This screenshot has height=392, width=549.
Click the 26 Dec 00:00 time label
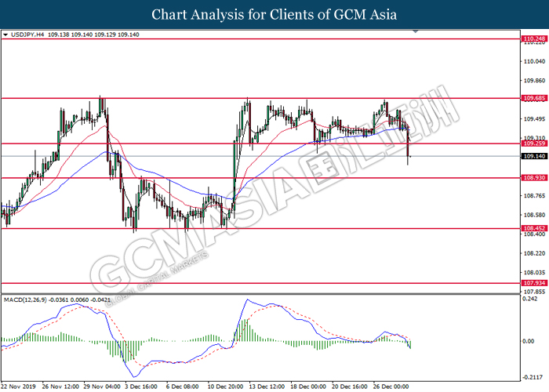pos(391,387)
